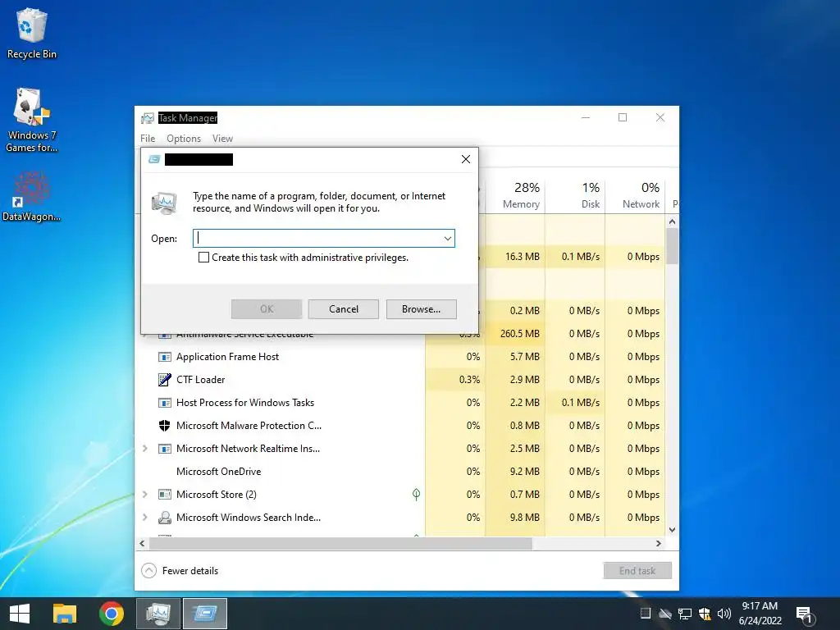Click the vertical scrollbar down arrow
The image size is (840, 630).
tap(673, 530)
